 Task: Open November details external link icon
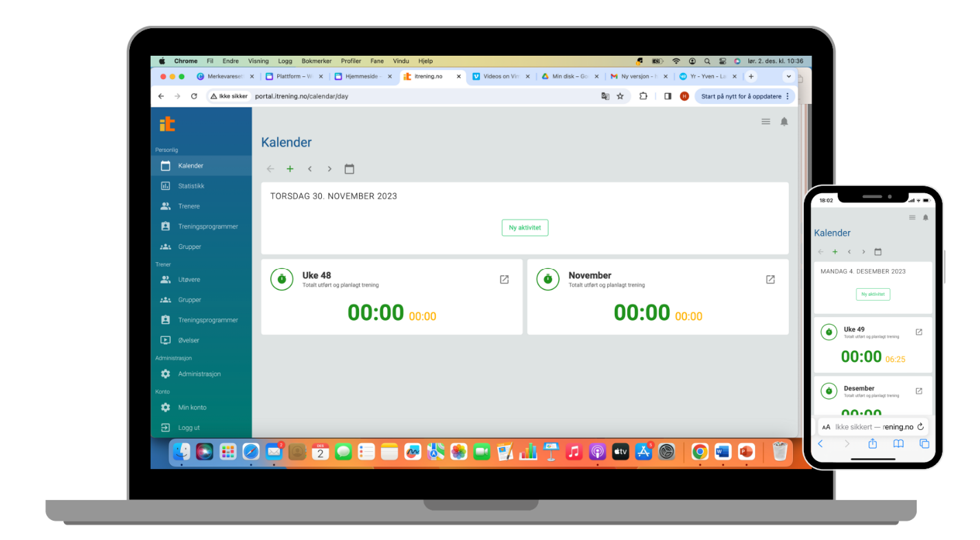pyautogui.click(x=770, y=279)
